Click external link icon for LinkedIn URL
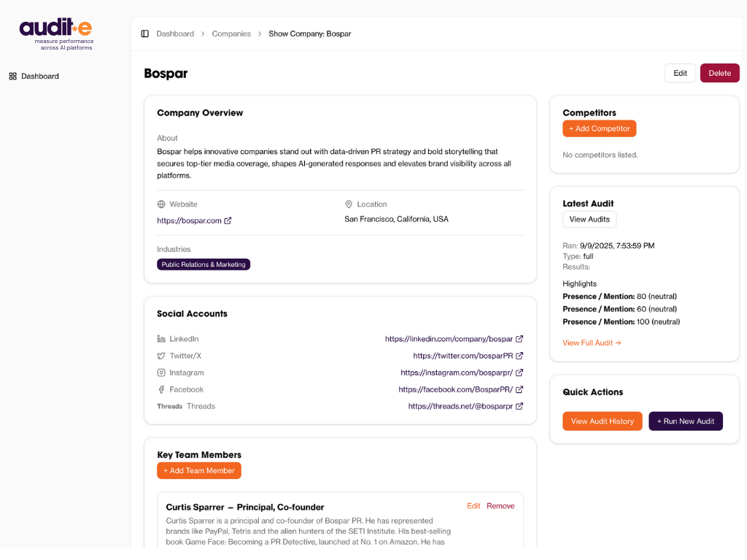This screenshot has width=747, height=560. click(519, 339)
